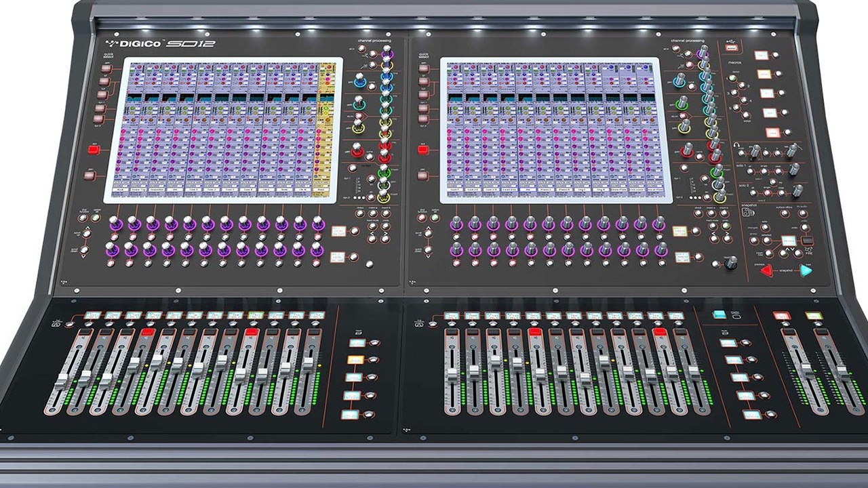Select top layer button beside left fader bank
This screenshot has height=488, width=868.
point(357,344)
